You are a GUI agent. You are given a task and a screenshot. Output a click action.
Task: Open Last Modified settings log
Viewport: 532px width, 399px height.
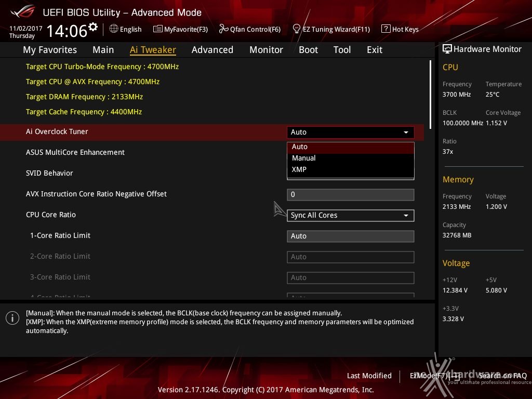369,376
